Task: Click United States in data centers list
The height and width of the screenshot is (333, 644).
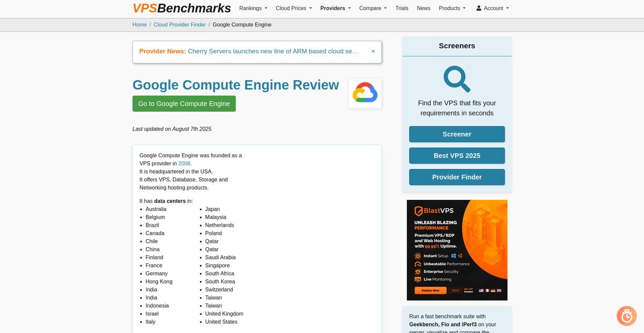Action: (x=221, y=322)
